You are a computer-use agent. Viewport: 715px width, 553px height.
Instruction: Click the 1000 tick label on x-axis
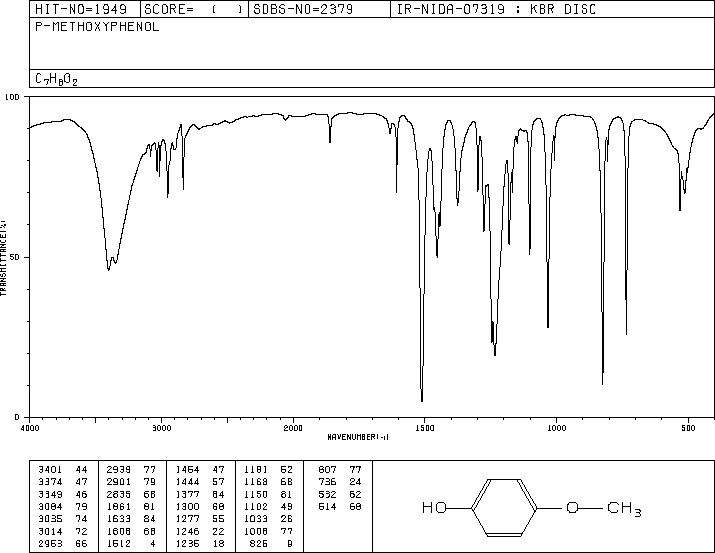click(556, 428)
